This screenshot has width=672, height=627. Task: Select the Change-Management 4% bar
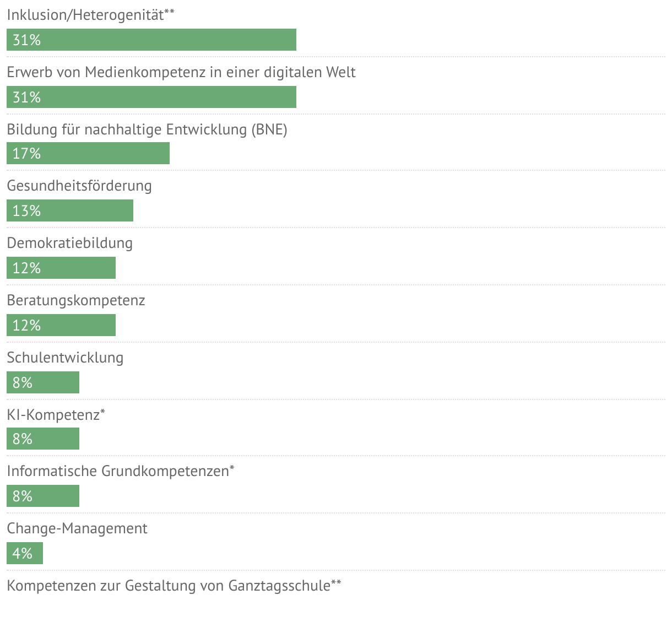tap(25, 553)
